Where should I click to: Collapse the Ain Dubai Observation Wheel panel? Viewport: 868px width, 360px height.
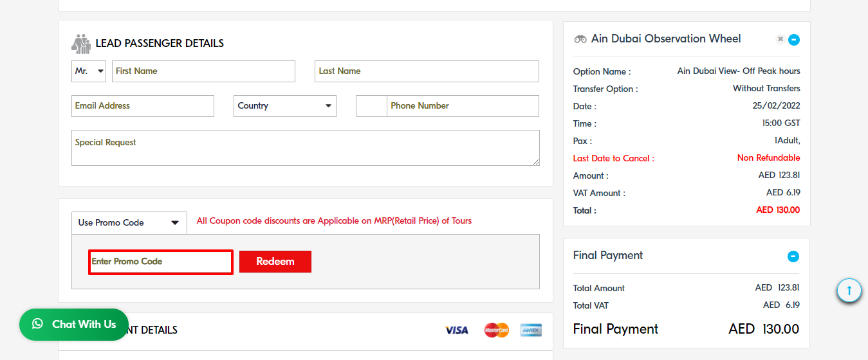(794, 40)
